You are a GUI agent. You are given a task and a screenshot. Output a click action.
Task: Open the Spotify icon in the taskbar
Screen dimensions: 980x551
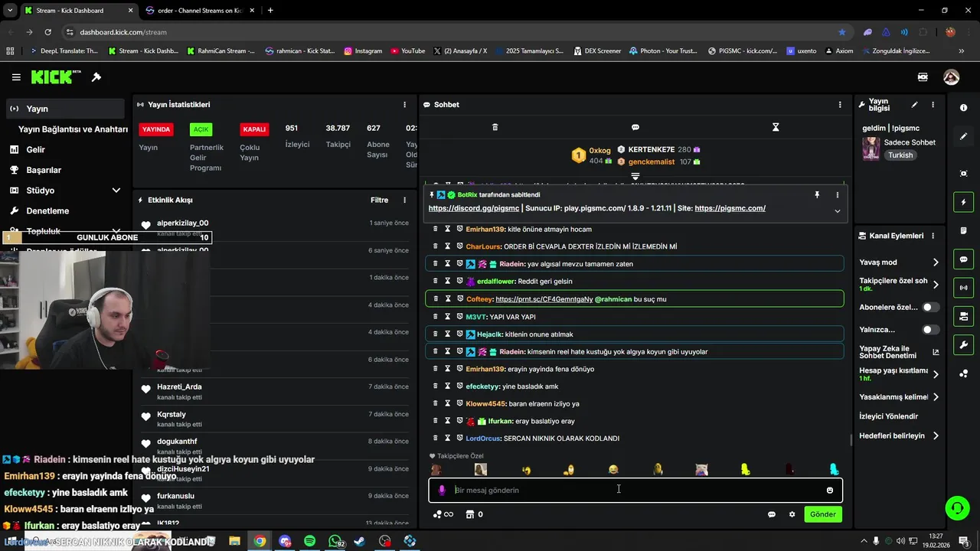(x=309, y=541)
